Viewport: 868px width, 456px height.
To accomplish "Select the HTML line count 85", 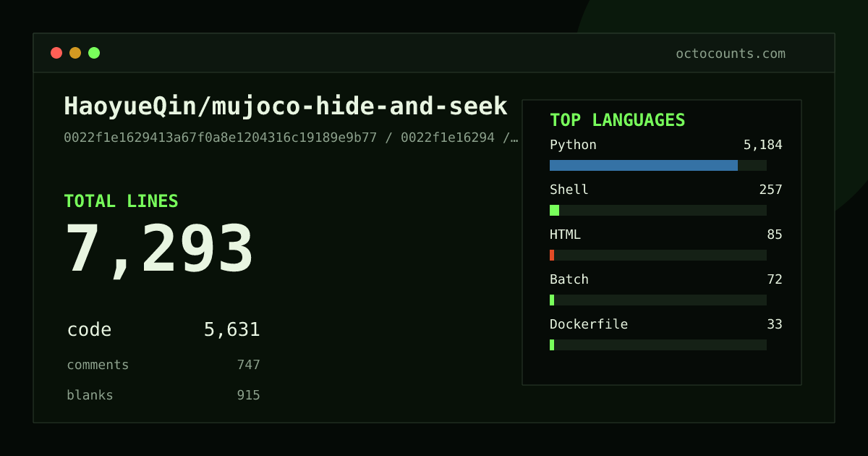I will [x=775, y=235].
